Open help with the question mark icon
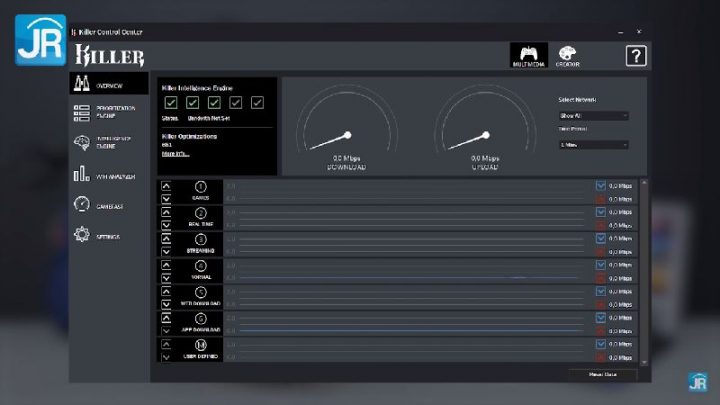The image size is (720, 405). tap(636, 56)
